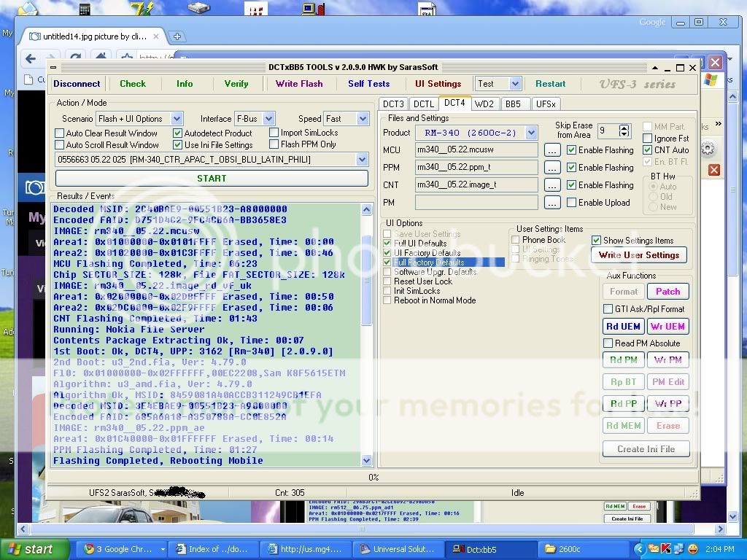Browse for MCU file
This screenshot has height=560, width=747.
tap(552, 150)
